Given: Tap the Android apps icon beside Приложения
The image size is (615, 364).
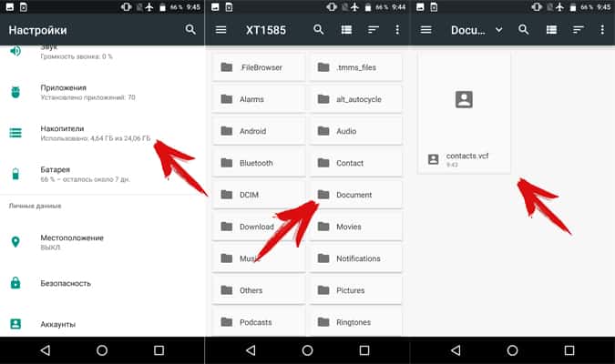Looking at the screenshot, I should pos(15,93).
